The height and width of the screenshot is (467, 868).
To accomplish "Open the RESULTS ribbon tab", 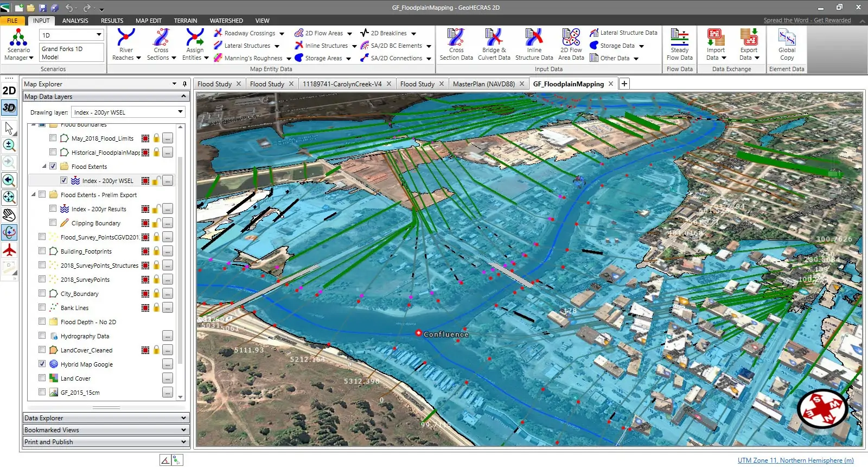I will [x=112, y=21].
